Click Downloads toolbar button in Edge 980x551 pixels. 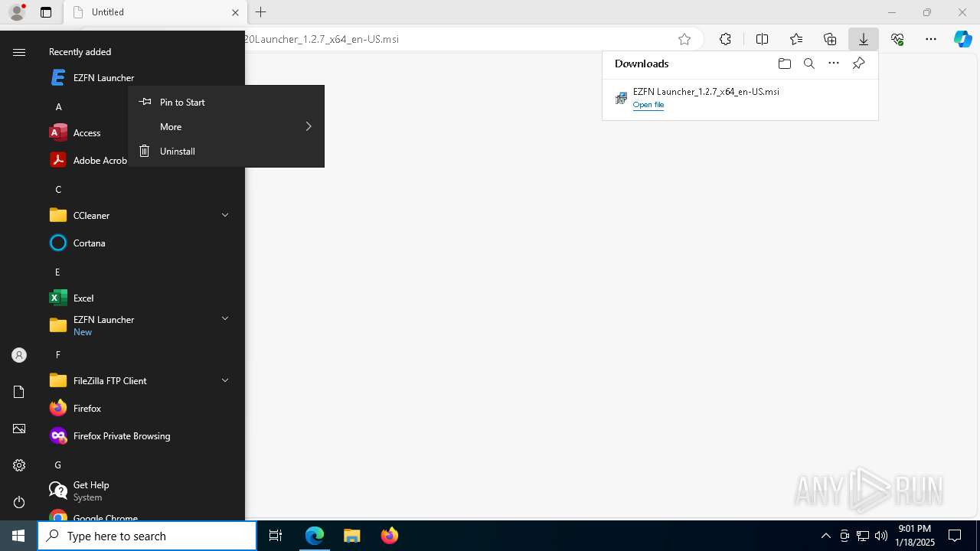(863, 39)
